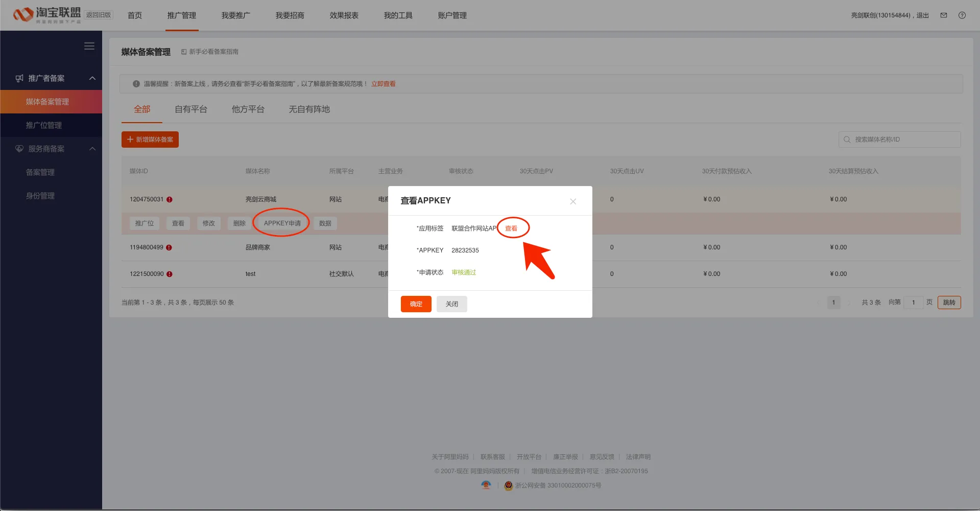Viewport: 980px width, 511px height.
Task: Click the megaphone icon beside 推广者备案
Action: tap(19, 78)
